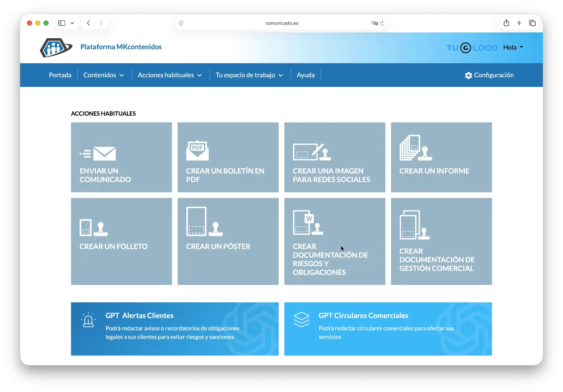Click the envelope icon for Enviar un comunicado
Viewport: 563px width, 392px height.
tap(98, 154)
